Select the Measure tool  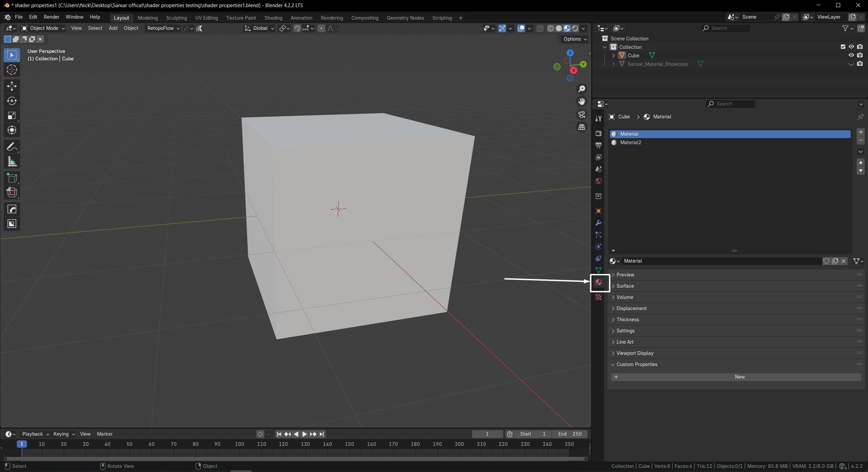(x=12, y=162)
